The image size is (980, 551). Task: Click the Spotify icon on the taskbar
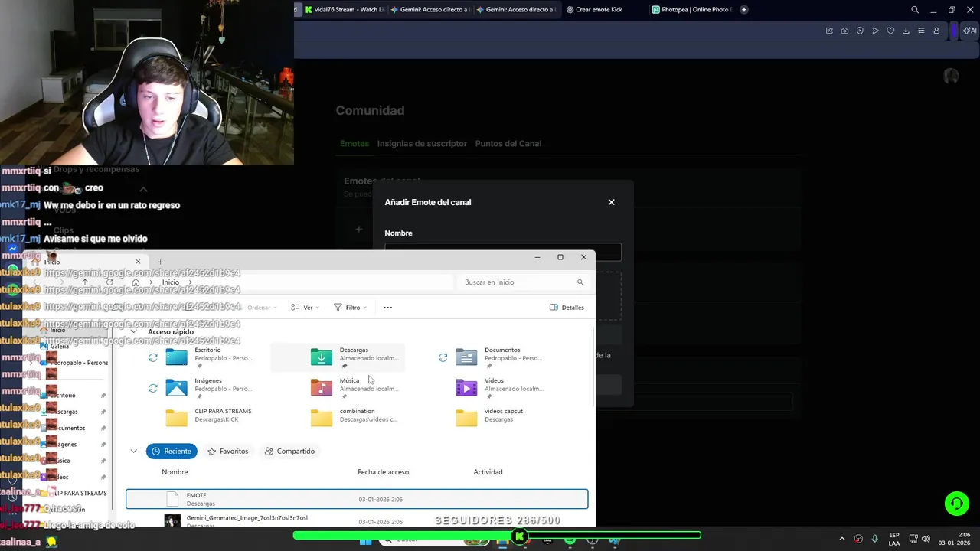[570, 540]
